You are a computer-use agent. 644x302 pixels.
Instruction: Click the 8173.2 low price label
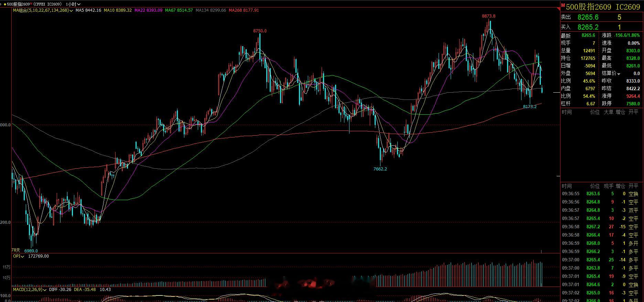[x=530, y=107]
